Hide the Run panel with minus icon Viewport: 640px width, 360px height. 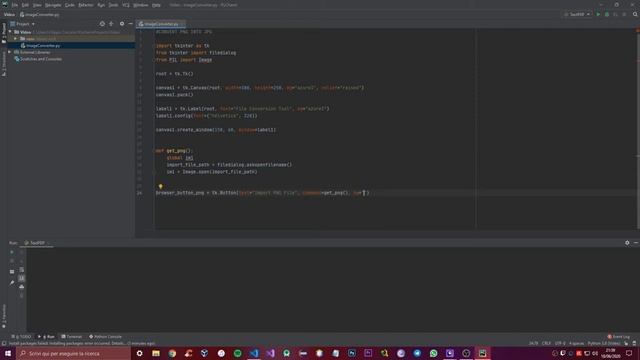click(x=636, y=243)
